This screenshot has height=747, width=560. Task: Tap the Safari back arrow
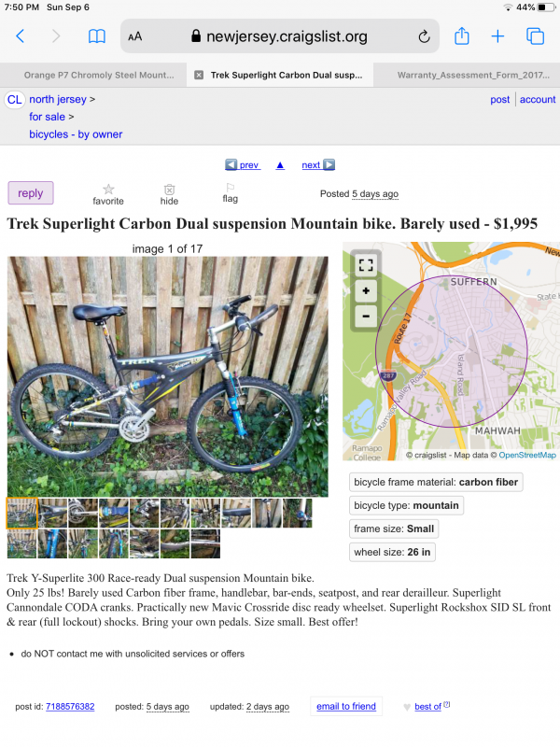point(21,36)
